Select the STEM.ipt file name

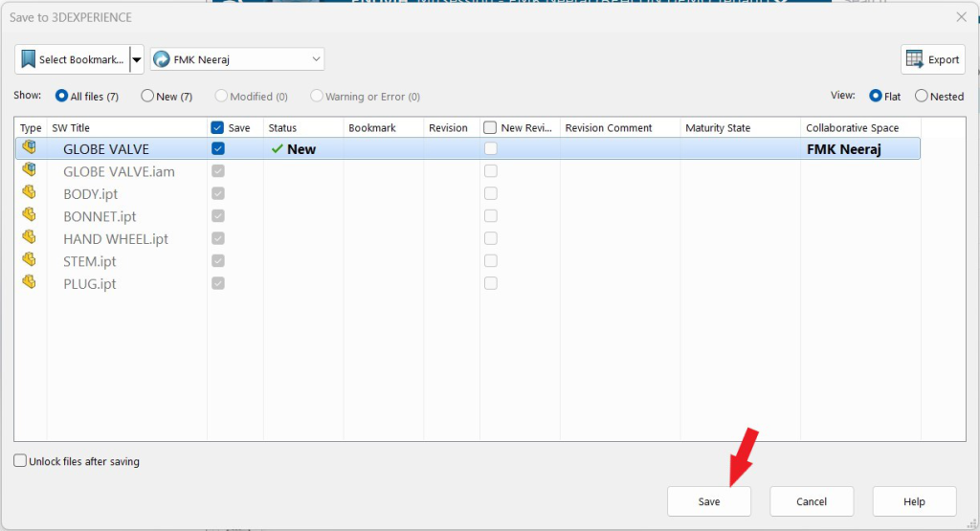click(89, 262)
